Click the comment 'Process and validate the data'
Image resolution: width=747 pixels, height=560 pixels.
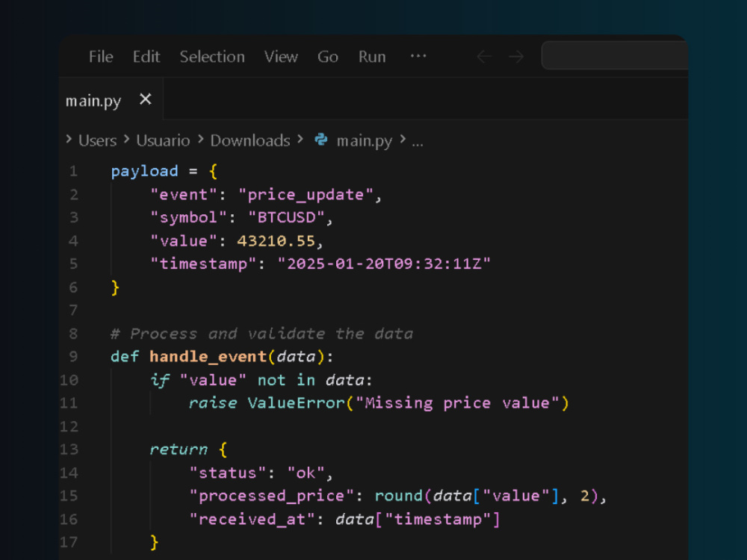(261, 334)
